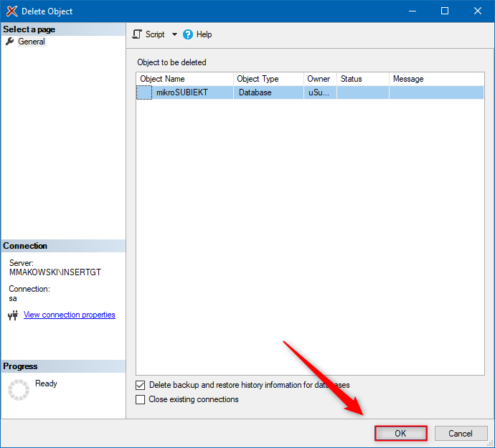
Task: Open View connection properties link
Action: 70,315
